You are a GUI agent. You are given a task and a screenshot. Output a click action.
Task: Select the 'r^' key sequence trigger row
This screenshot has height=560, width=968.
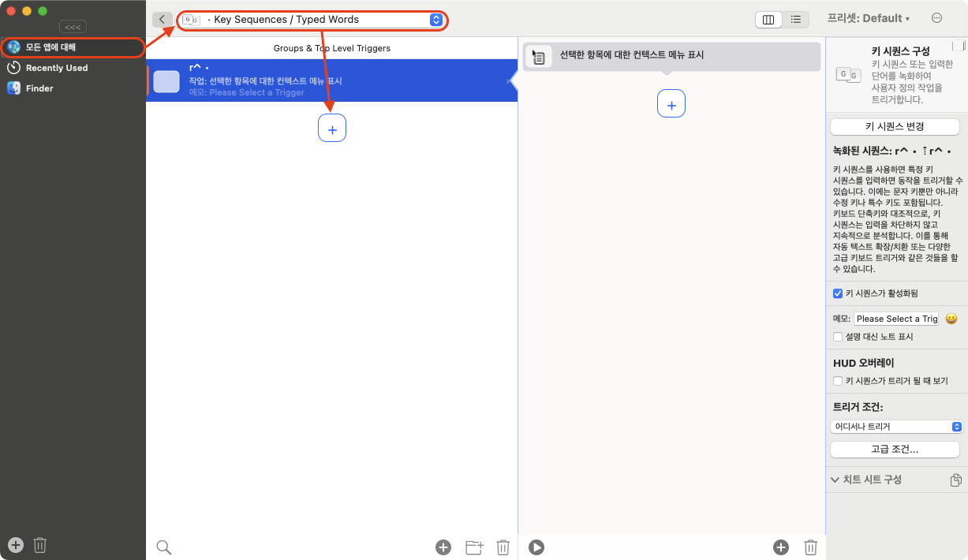[331, 80]
